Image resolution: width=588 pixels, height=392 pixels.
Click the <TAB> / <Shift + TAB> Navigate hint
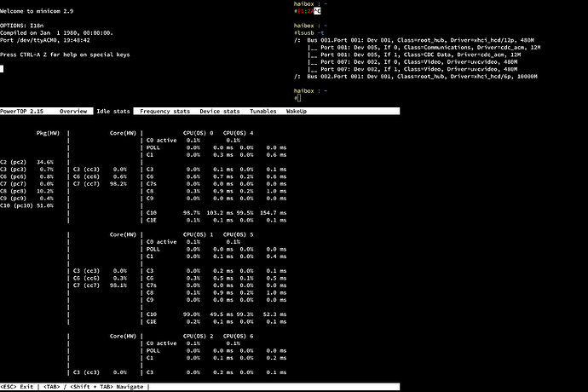point(94,386)
